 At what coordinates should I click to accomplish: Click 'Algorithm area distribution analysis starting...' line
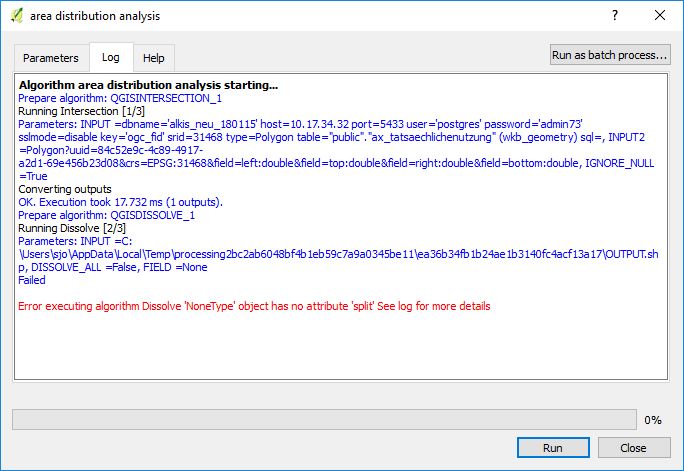148,85
